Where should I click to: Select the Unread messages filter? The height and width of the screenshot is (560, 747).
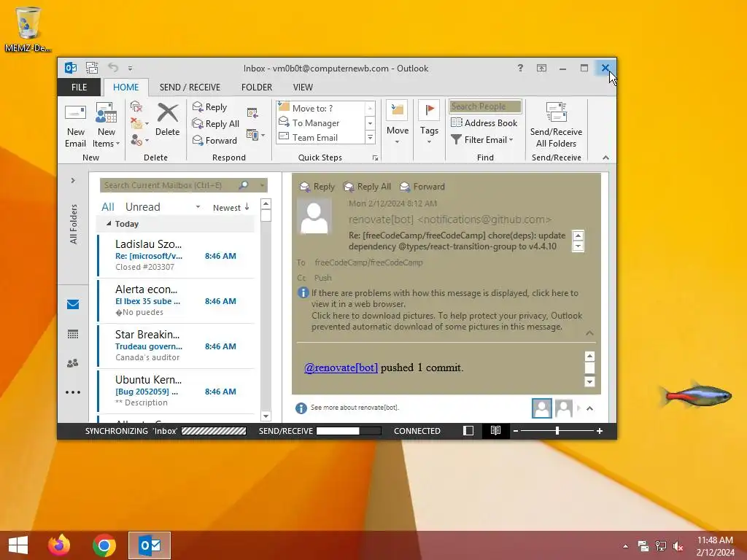click(x=142, y=207)
